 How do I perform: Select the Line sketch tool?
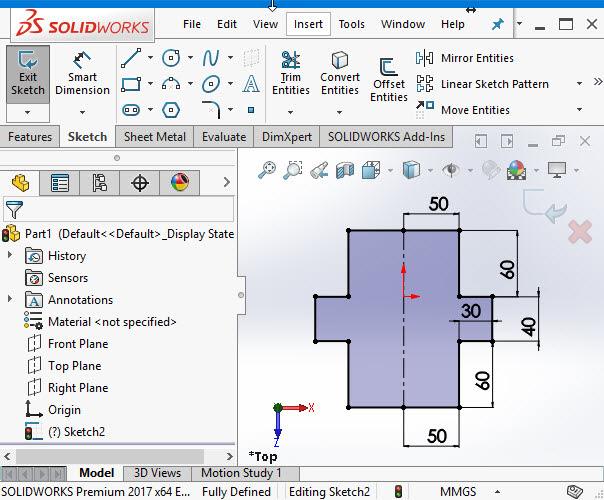pos(131,58)
